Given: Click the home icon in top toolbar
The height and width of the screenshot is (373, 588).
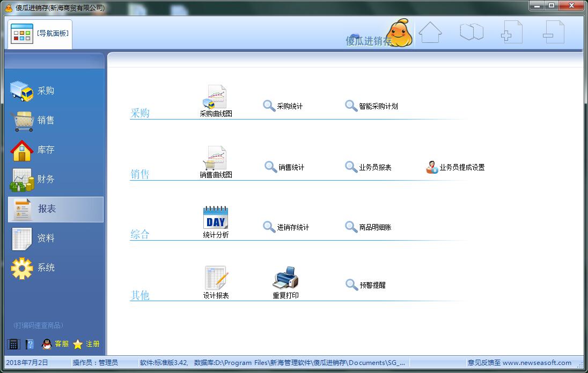Looking at the screenshot, I should [x=430, y=33].
